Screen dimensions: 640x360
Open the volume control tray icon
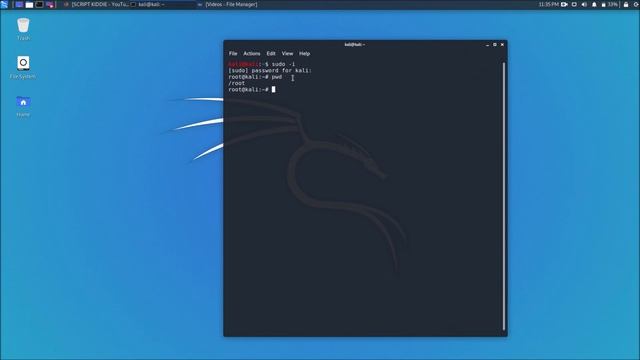coord(584,4)
